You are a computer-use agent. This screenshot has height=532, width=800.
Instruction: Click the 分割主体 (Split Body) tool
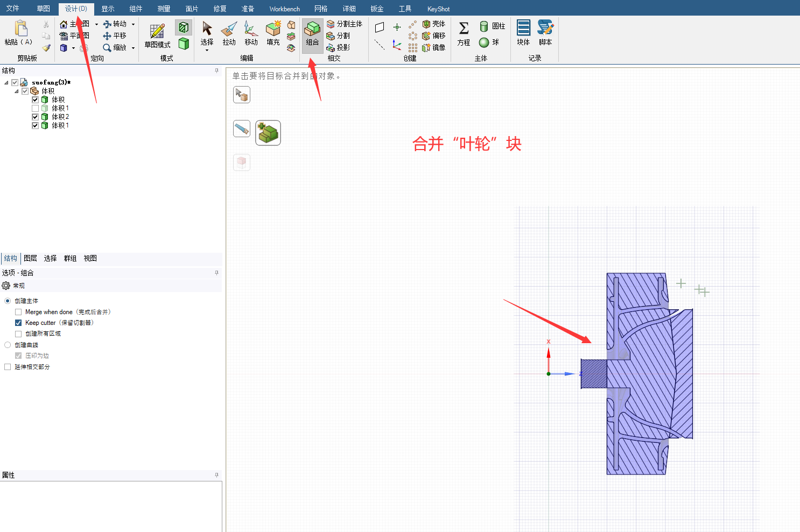pos(345,24)
